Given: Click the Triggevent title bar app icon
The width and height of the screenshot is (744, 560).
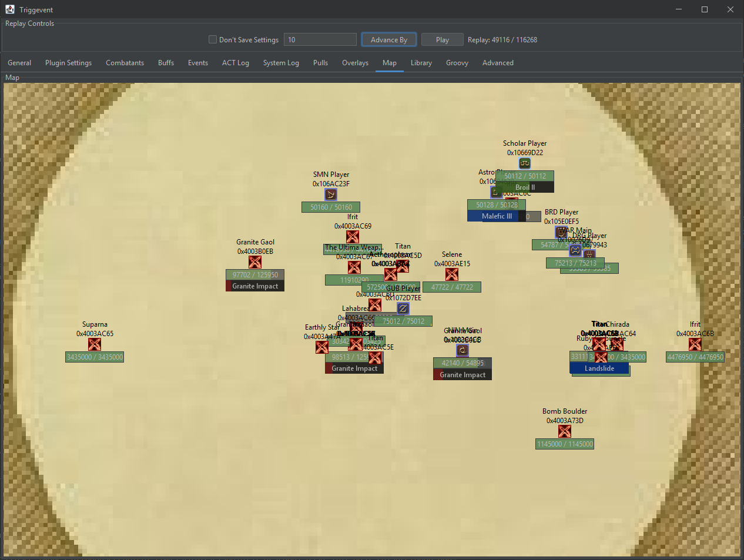Looking at the screenshot, I should tap(10, 9).
